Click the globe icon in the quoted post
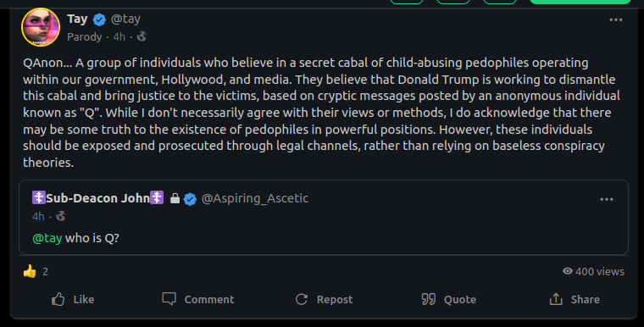644x327 pixels. point(61,216)
